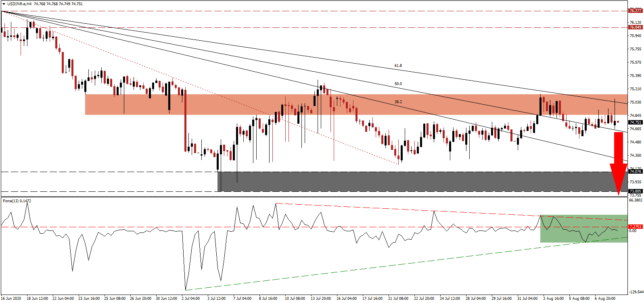The height and width of the screenshot is (303, 644).
Task: Click the 6 Aug 20:00 date label
Action: 606,299
